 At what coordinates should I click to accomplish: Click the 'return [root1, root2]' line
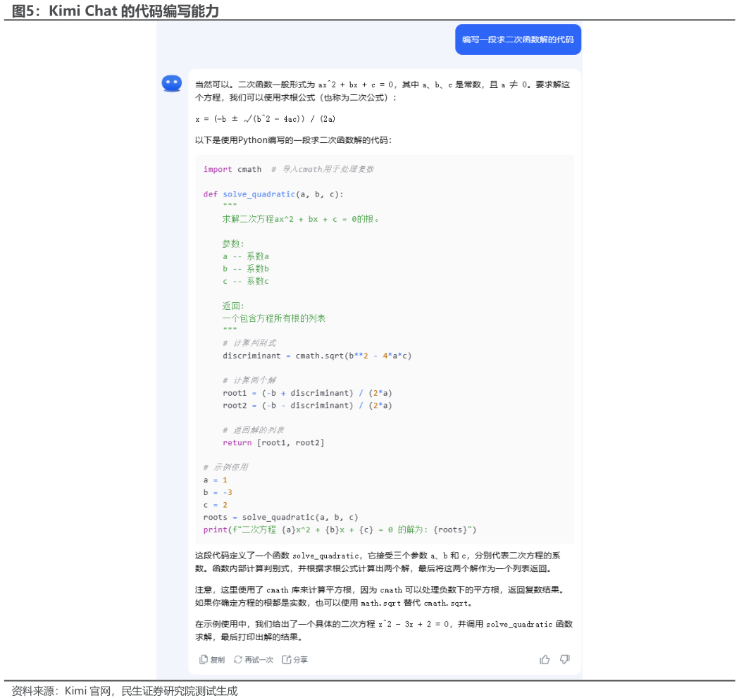(273, 442)
